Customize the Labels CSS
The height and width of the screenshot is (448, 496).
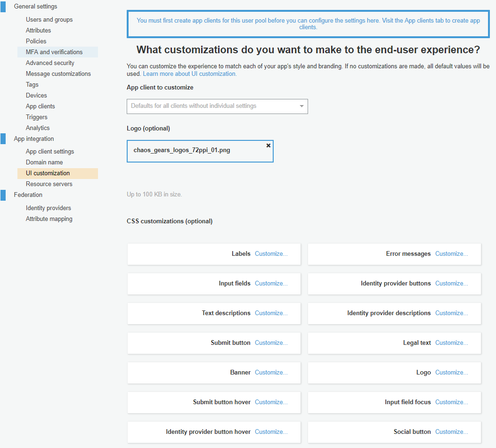tap(271, 254)
